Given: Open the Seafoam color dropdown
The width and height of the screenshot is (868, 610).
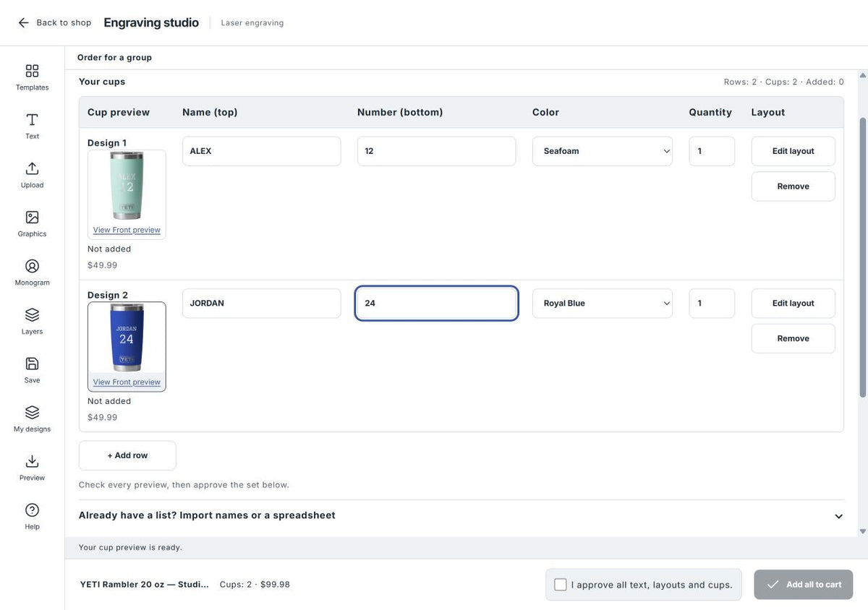Looking at the screenshot, I should coord(603,151).
